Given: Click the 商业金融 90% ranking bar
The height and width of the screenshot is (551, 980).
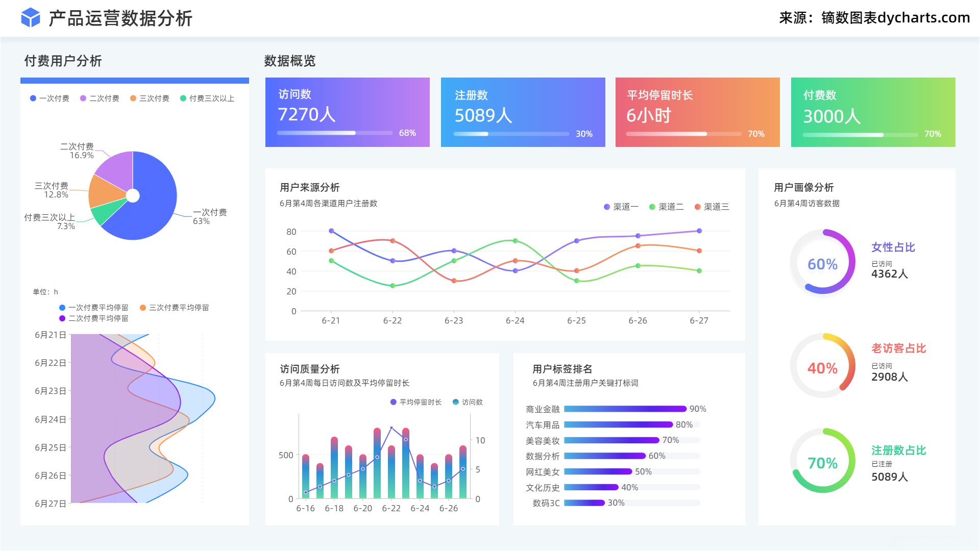Looking at the screenshot, I should pyautogui.click(x=625, y=409).
